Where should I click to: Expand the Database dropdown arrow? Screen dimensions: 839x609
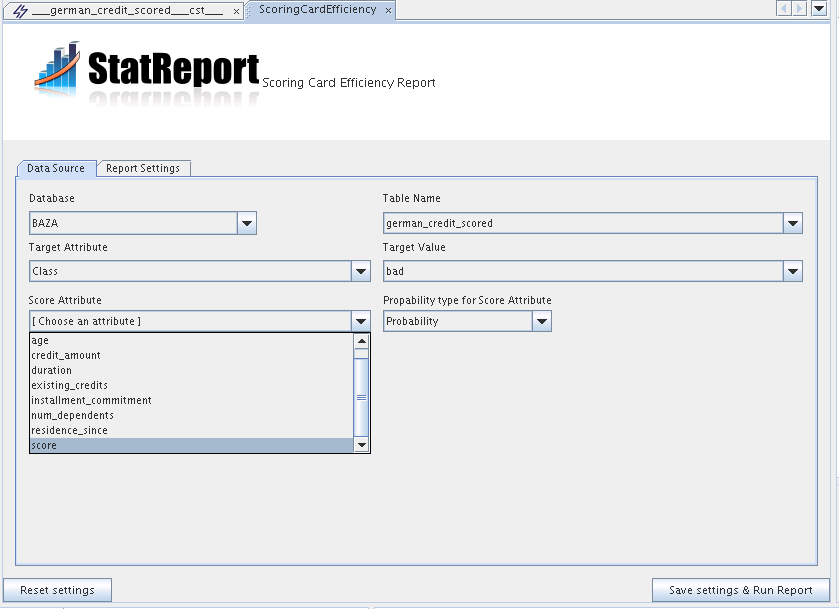pos(247,223)
